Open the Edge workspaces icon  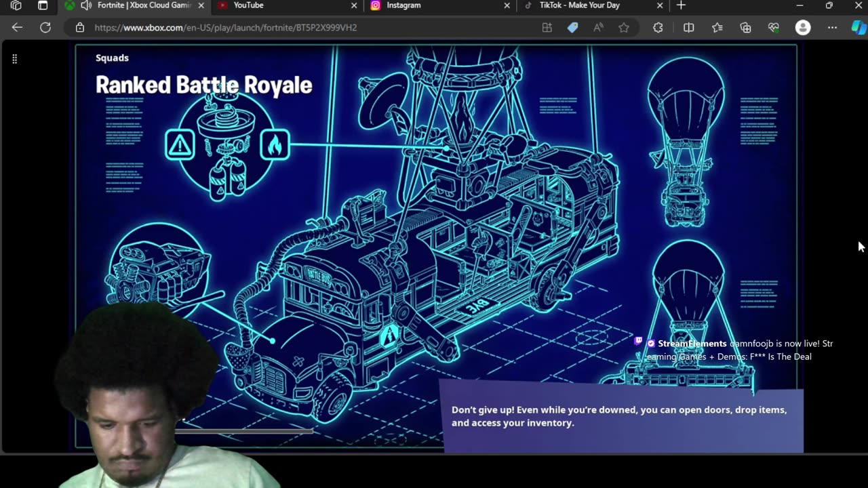(16, 5)
